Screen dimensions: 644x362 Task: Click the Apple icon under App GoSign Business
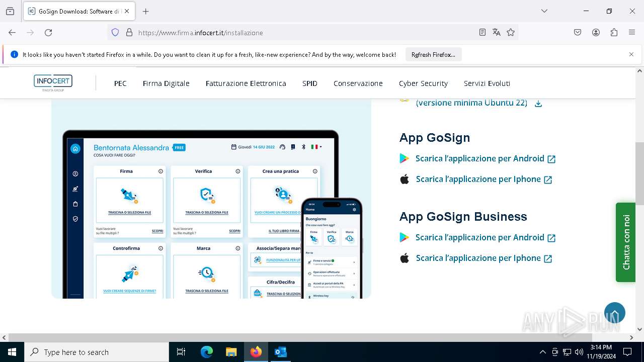tap(405, 258)
